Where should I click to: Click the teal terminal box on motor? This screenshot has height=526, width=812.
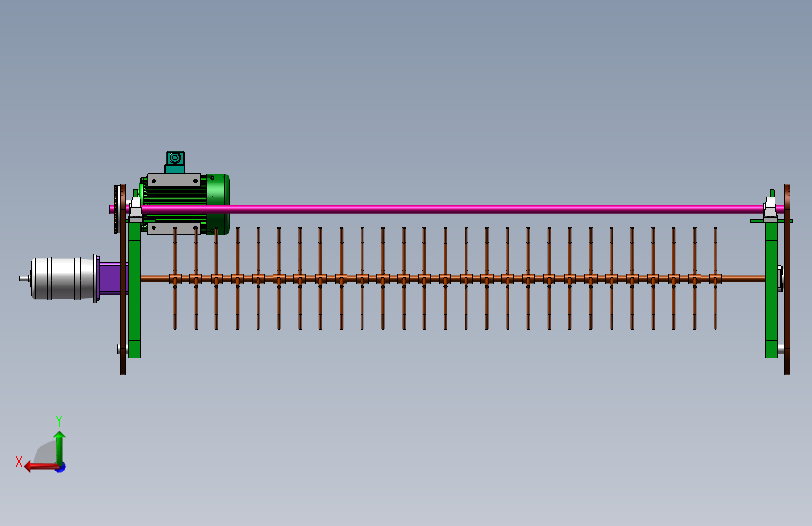pos(174,162)
